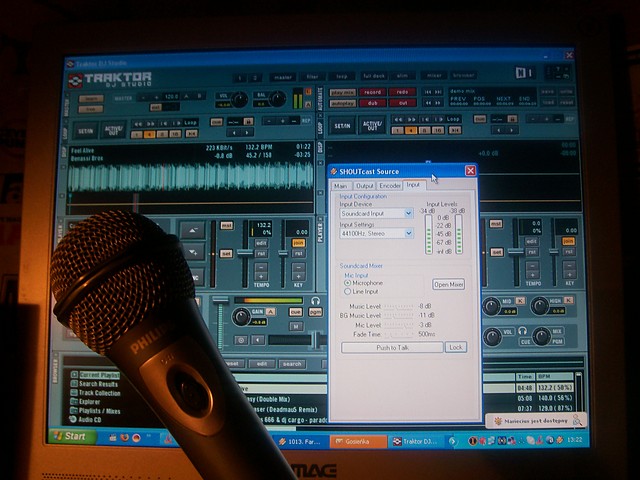Open Explorer in browser tree
Screen dimensions: 640x480
(x=85, y=402)
